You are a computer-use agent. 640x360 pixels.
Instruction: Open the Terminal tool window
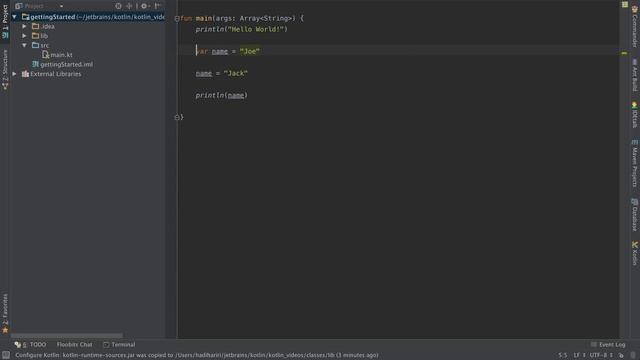(119, 344)
